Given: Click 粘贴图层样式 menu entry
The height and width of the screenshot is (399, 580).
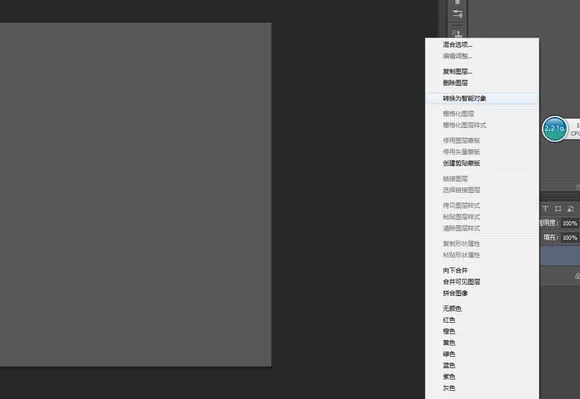Looking at the screenshot, I should point(461,217).
